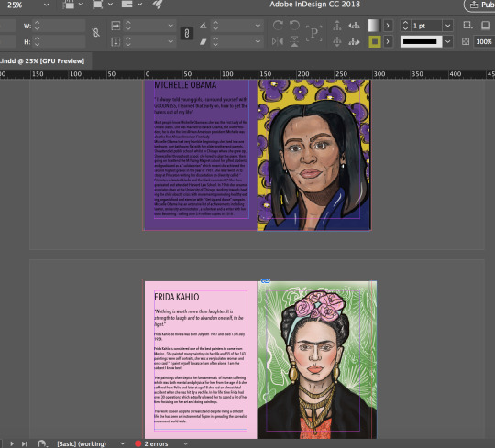
Task: Click the screen mode icon in the top bar
Action: pos(97,4)
